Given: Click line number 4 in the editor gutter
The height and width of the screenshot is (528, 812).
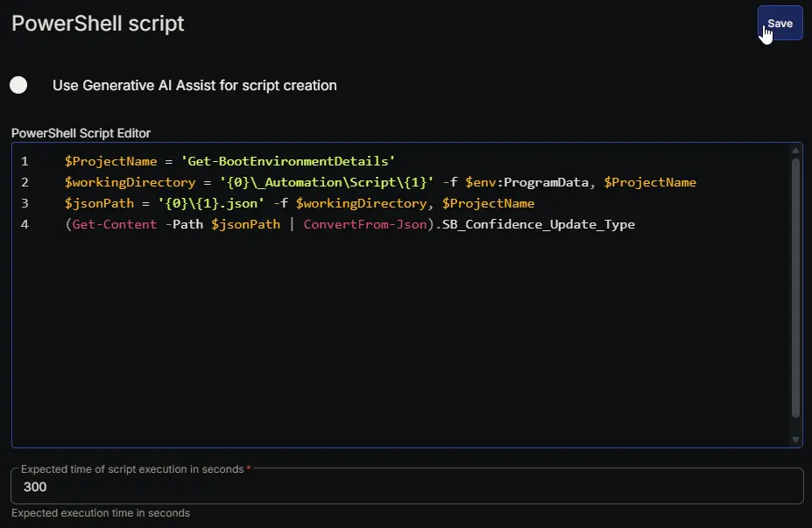Looking at the screenshot, I should tap(25, 224).
